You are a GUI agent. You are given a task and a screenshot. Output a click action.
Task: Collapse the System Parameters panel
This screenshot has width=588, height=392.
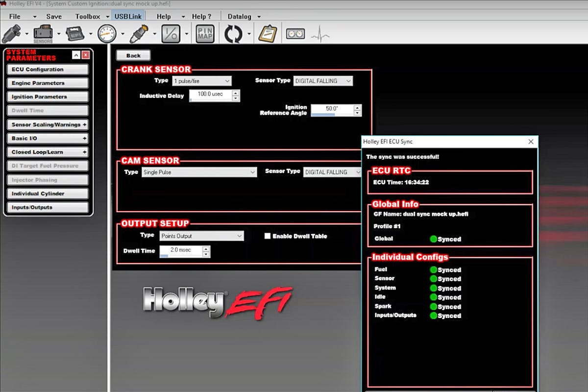tap(76, 55)
